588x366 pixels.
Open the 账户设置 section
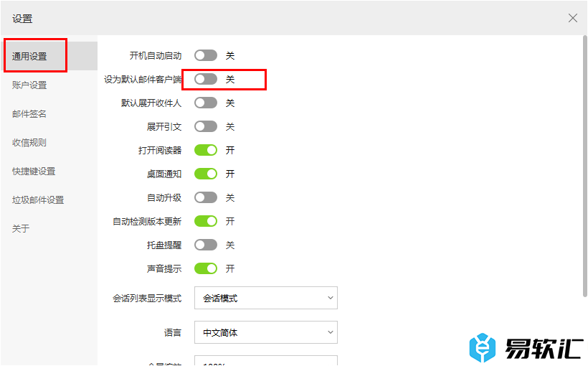point(29,85)
